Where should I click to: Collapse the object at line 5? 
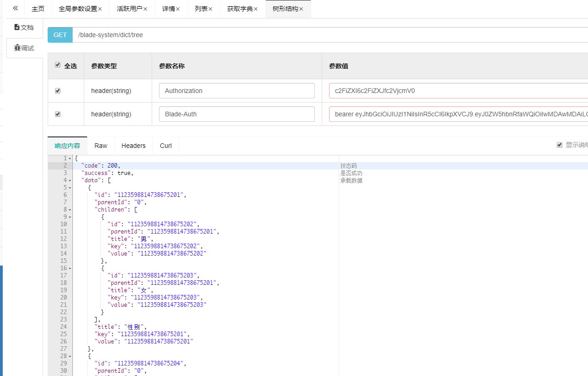click(x=70, y=188)
